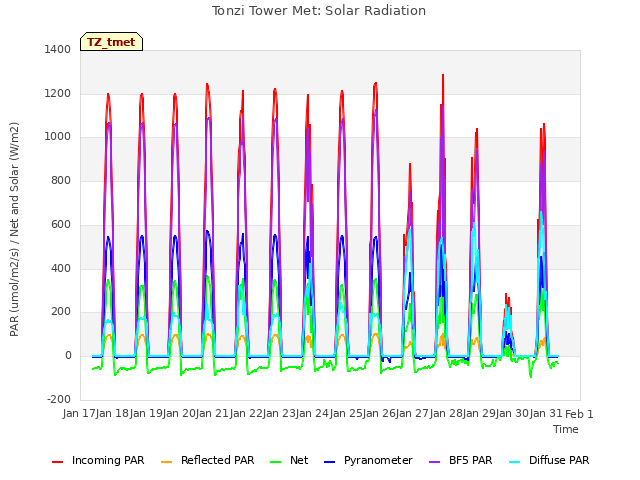Select the Pyranometer legend entry
Viewport: 640px width, 480px height.
(x=368, y=460)
